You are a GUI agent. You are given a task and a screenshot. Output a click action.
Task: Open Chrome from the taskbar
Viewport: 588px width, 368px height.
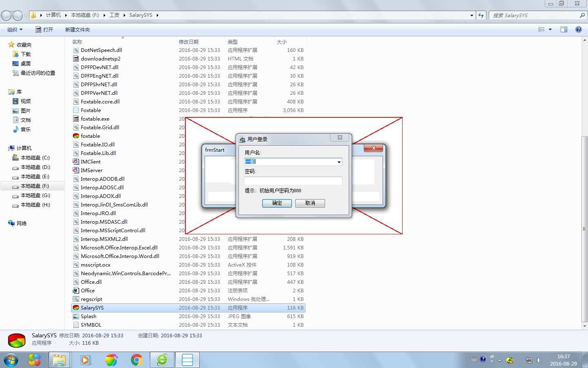(x=137, y=360)
